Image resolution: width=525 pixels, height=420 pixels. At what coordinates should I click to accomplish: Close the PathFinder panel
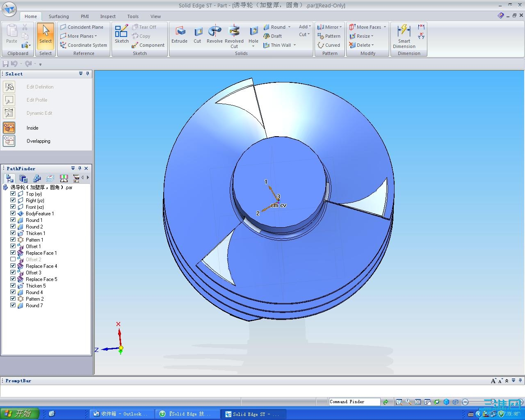[x=86, y=169]
